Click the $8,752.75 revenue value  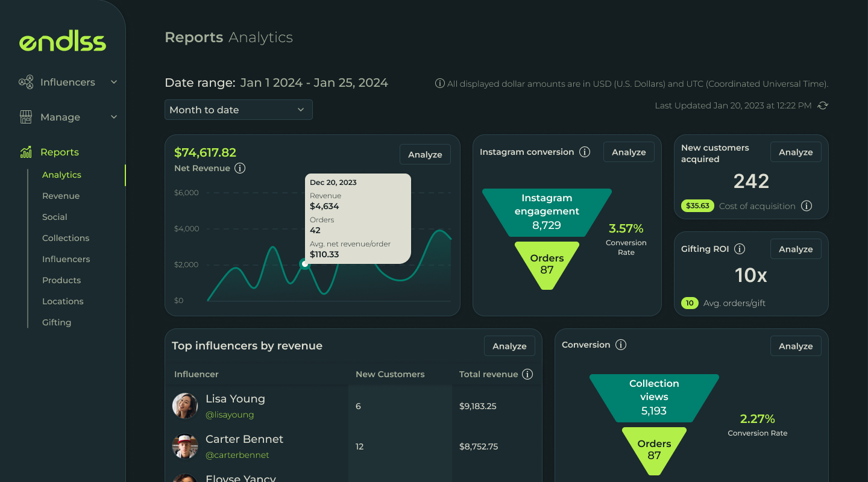coord(479,446)
